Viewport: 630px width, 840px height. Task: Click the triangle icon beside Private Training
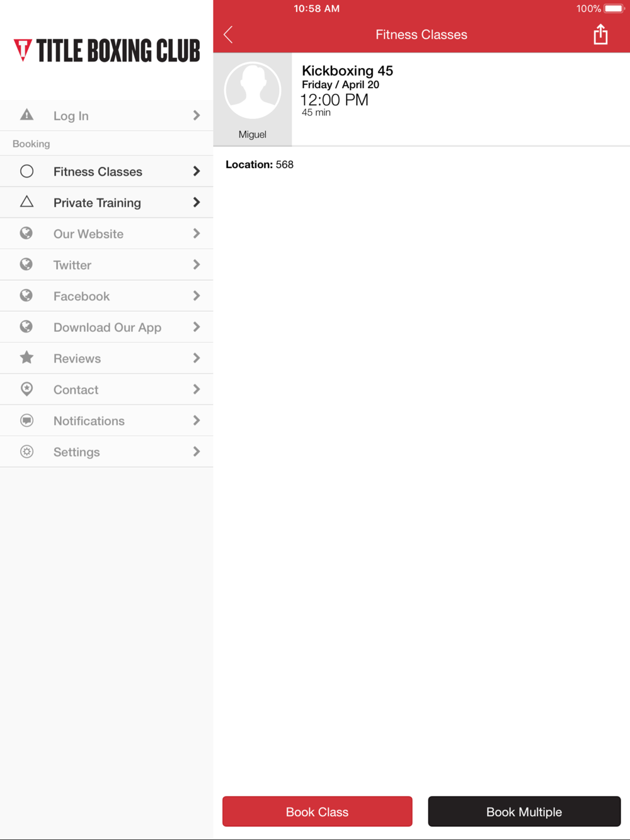[26, 202]
